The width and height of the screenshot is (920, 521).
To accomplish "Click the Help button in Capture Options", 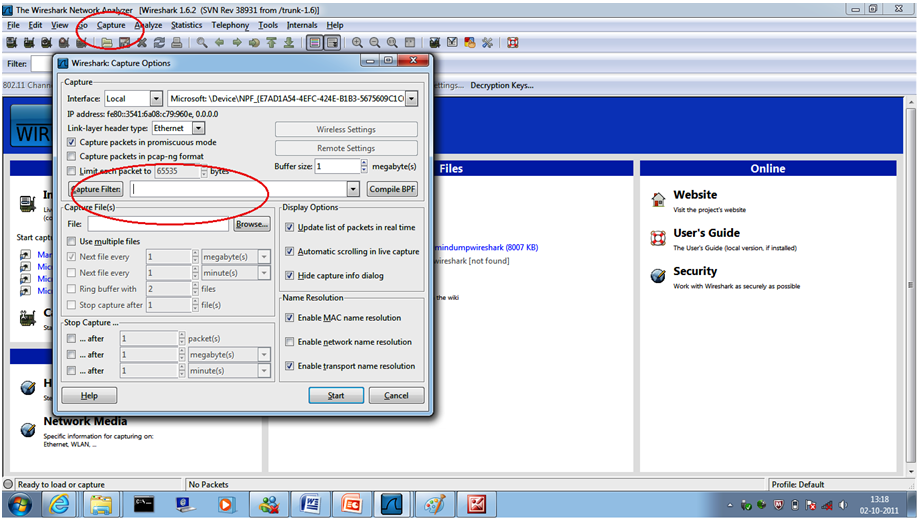I will tap(89, 395).
